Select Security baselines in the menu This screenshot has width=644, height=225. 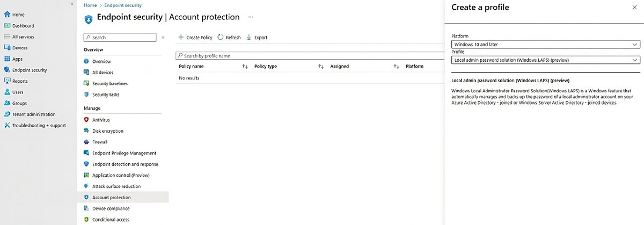point(109,83)
